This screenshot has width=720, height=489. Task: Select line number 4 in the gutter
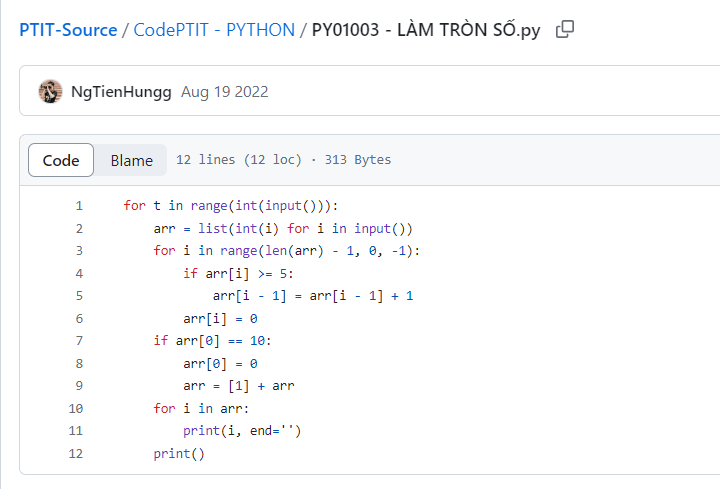(x=79, y=273)
